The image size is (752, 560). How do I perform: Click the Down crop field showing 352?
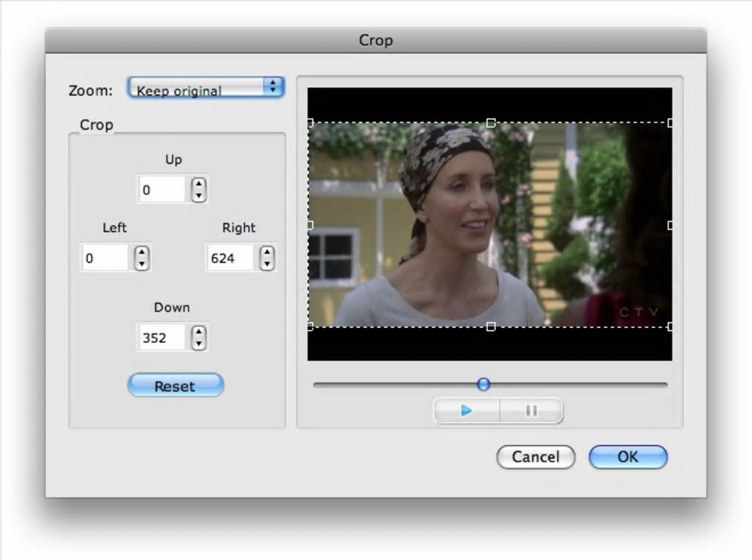[161, 337]
